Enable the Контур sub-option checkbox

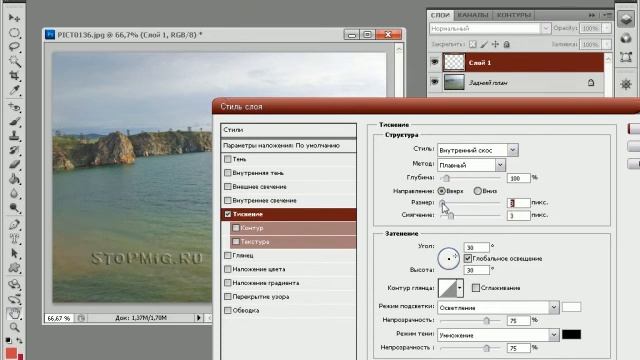point(236,228)
